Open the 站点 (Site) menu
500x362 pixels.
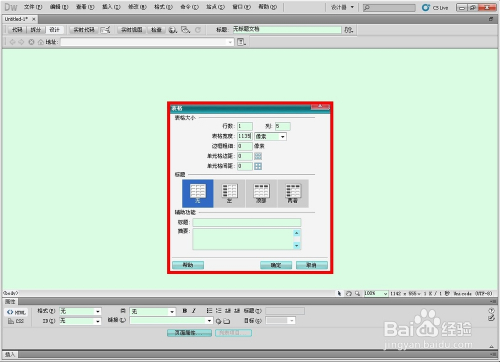[215, 7]
